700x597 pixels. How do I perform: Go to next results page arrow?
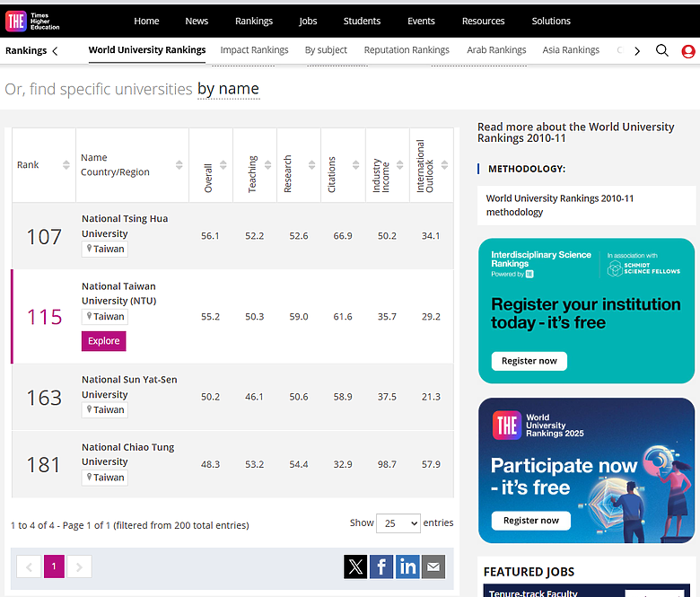tap(79, 566)
